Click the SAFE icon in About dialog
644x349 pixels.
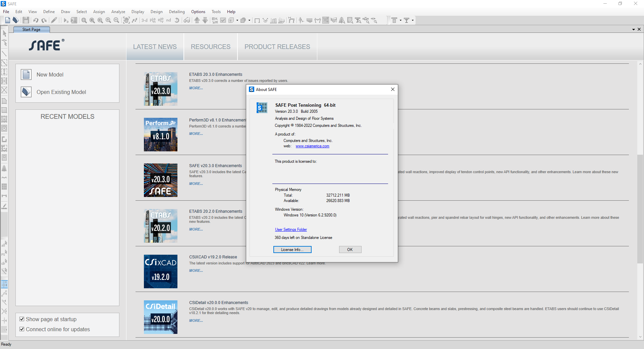tap(262, 108)
